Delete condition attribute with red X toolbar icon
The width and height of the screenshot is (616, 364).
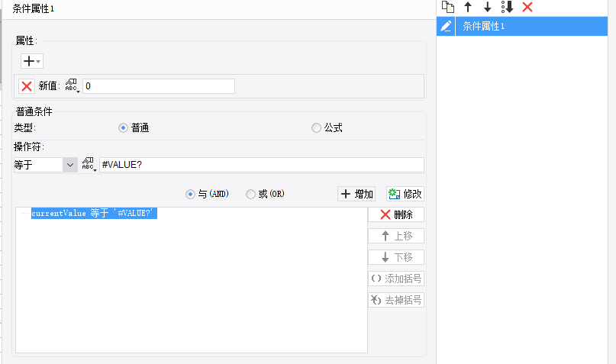click(527, 7)
